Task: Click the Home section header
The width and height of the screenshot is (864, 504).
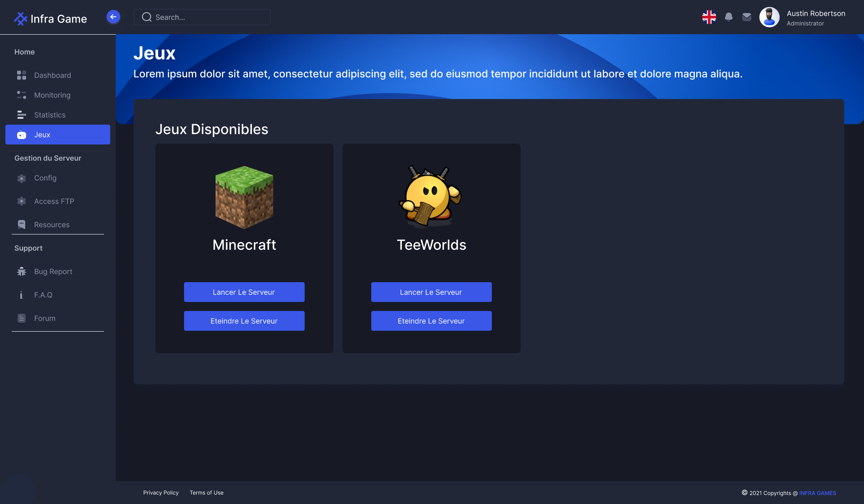Action: [x=24, y=52]
